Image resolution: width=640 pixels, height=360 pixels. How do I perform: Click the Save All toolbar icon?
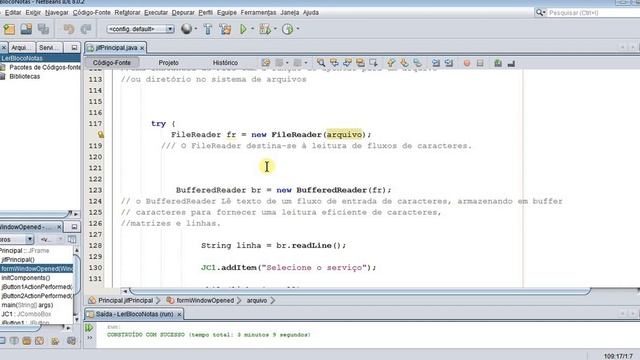43,29
